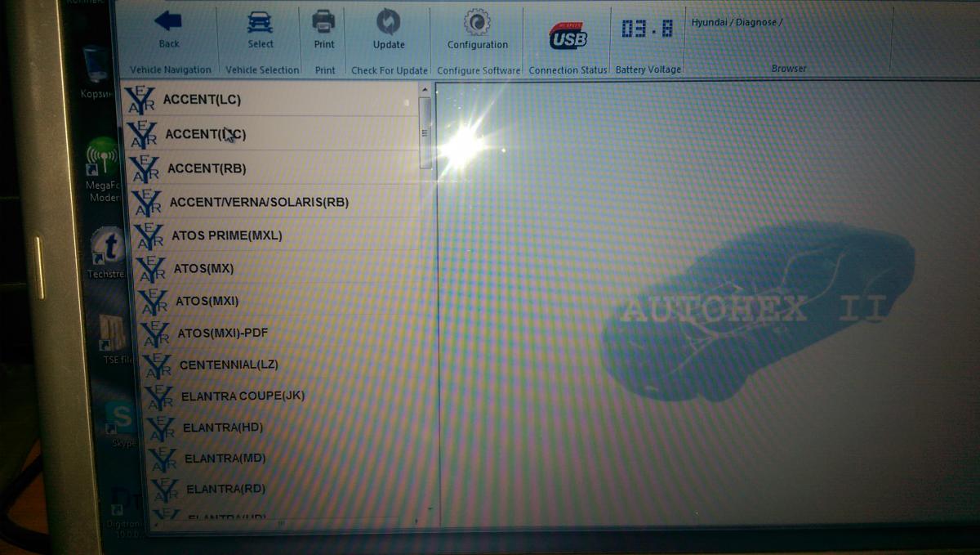The image size is (980, 555).
Task: Click year icon beside CENTENNIAL(LZ)
Action: [158, 365]
